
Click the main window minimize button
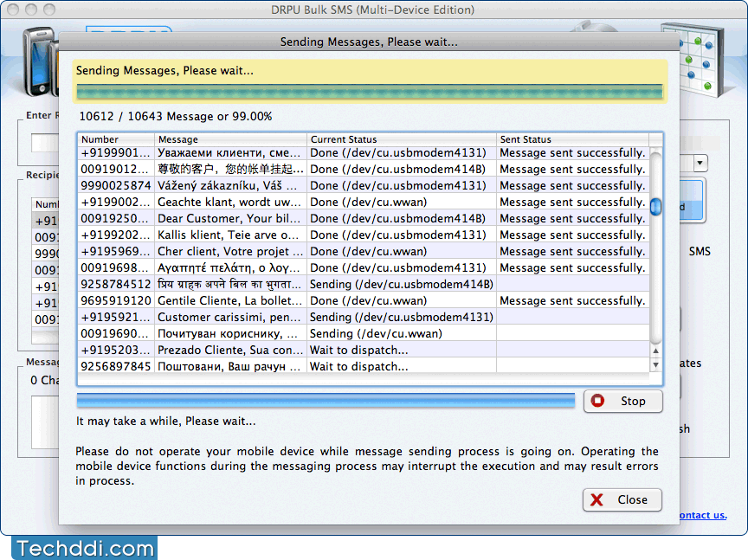pyautogui.click(x=31, y=9)
